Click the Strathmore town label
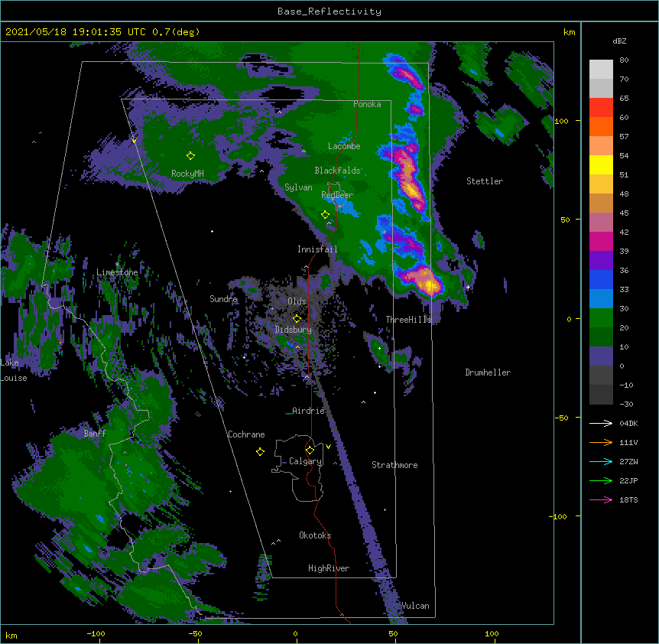This screenshot has width=659, height=644. click(x=394, y=465)
